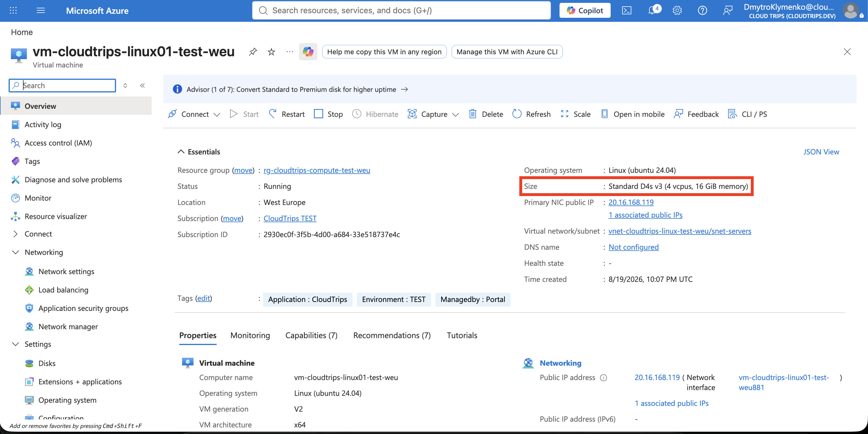
Task: Open CLI / PS in toolbar
Action: pos(747,114)
